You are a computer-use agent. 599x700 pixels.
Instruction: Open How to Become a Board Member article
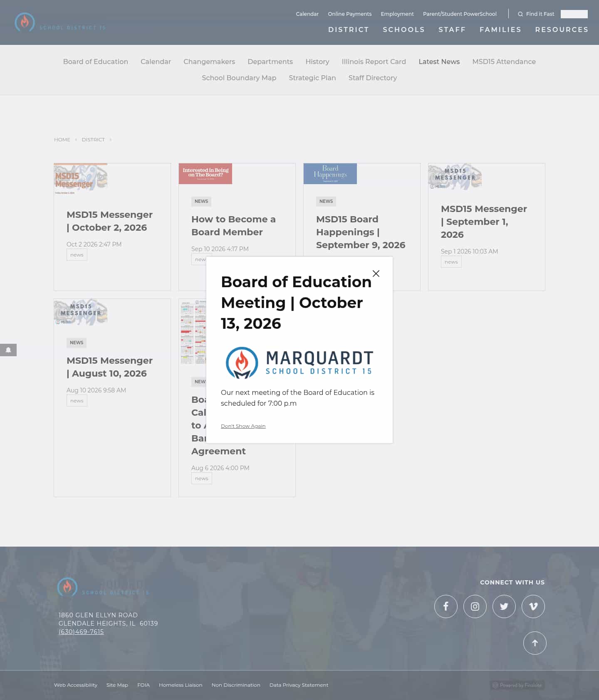[x=233, y=226]
